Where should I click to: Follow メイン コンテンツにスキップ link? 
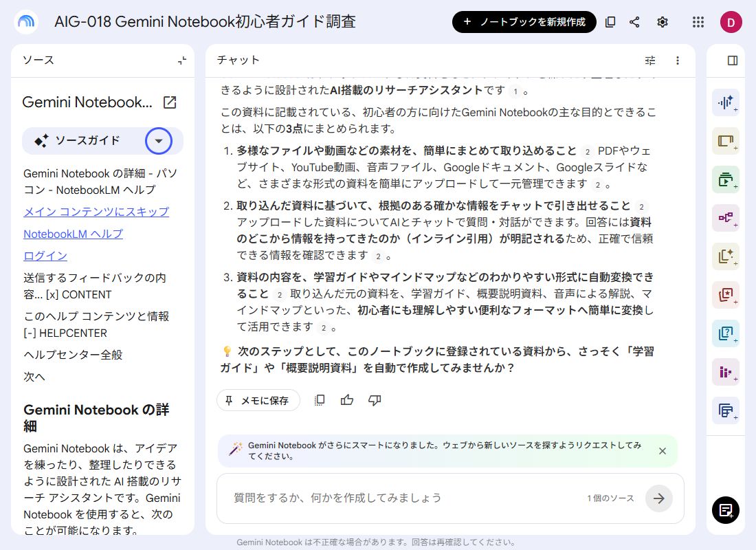(x=96, y=212)
